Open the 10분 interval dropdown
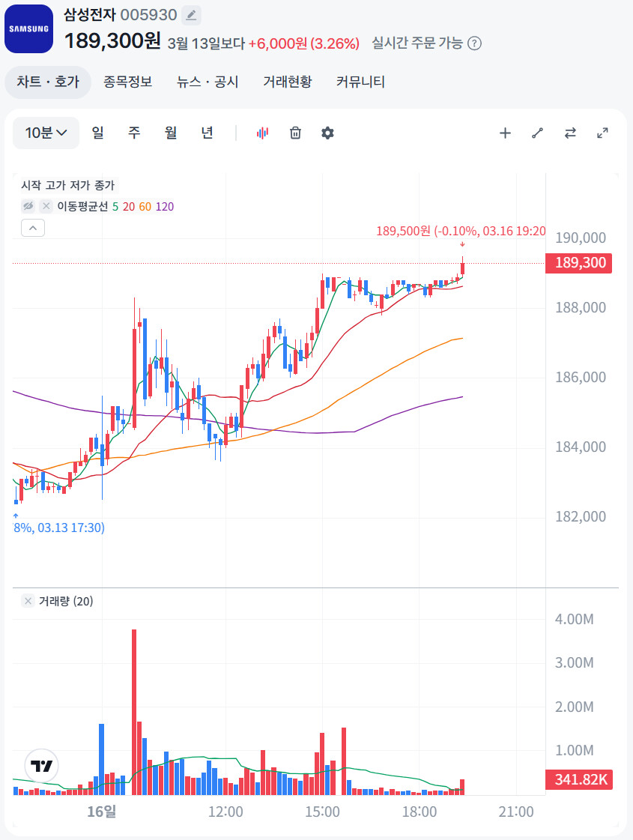The width and height of the screenshot is (633, 840). click(x=46, y=133)
